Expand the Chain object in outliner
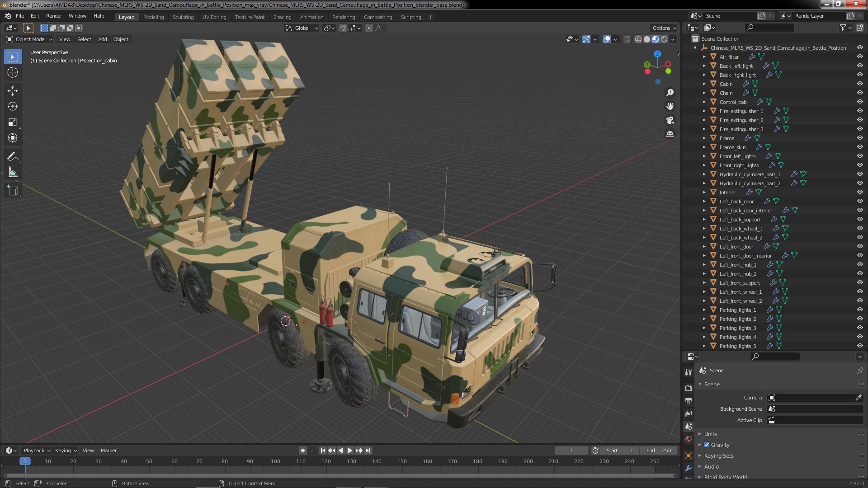Viewport: 868px width, 488px height. click(704, 93)
